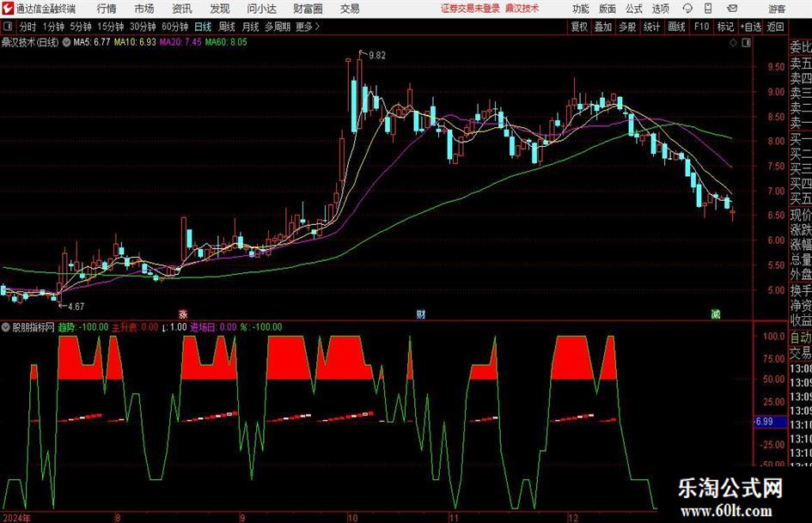The width and height of the screenshot is (812, 523).
Task: Switch to 5分钟 period
Action: (x=81, y=27)
